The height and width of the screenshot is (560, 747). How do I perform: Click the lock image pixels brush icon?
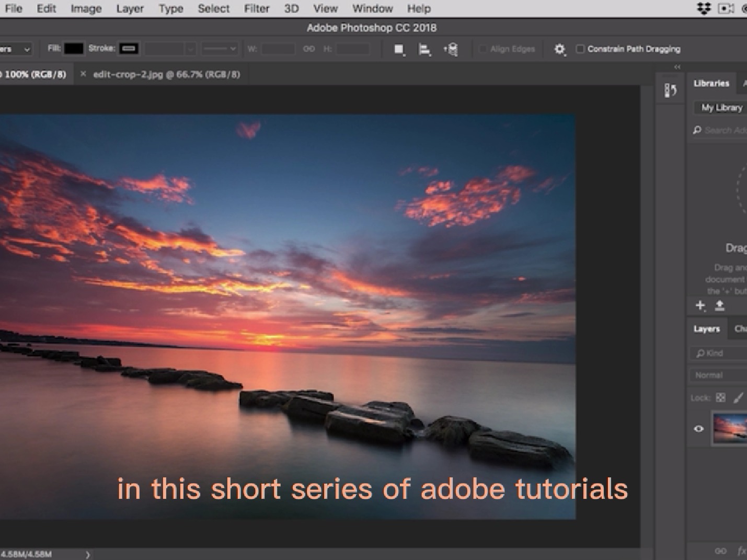tap(739, 398)
